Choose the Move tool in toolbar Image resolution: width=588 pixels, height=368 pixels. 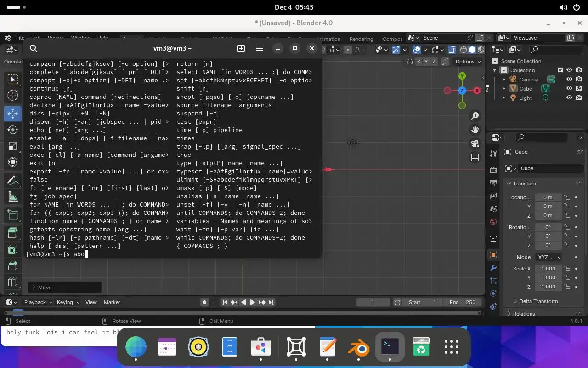click(x=13, y=113)
